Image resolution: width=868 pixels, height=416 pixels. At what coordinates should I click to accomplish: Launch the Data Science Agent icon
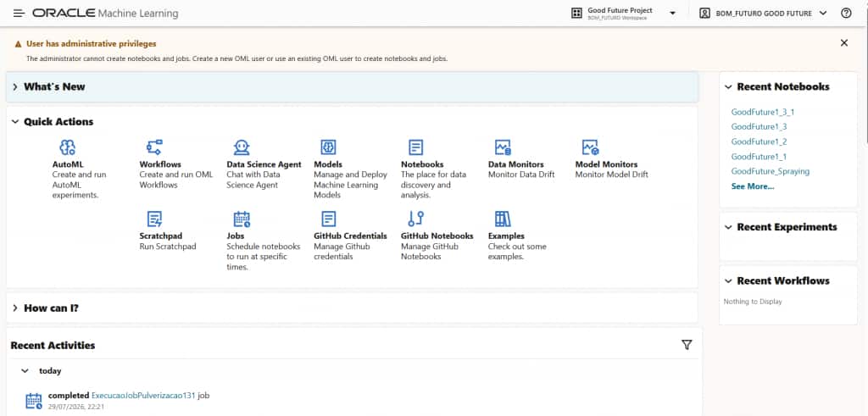tap(242, 147)
